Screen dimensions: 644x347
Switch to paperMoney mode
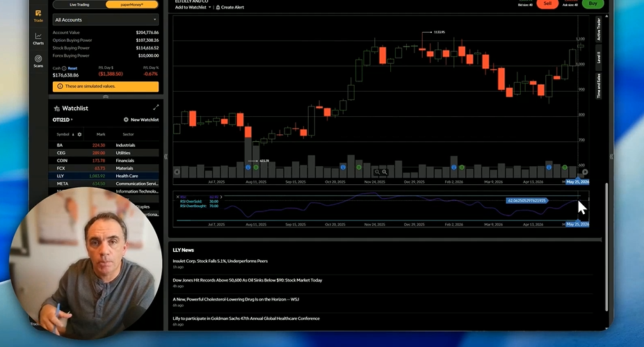pos(132,5)
